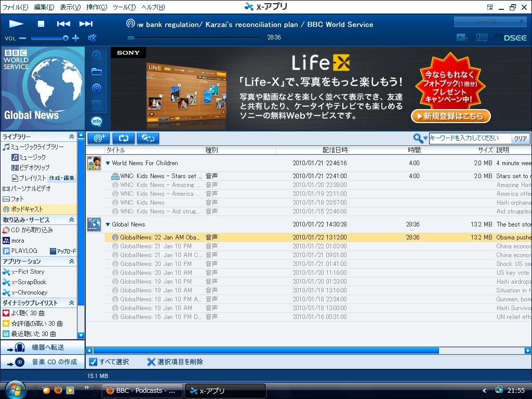Open the Tools menu (ツール)
Viewport: 532px width, 399px height.
click(124, 7)
